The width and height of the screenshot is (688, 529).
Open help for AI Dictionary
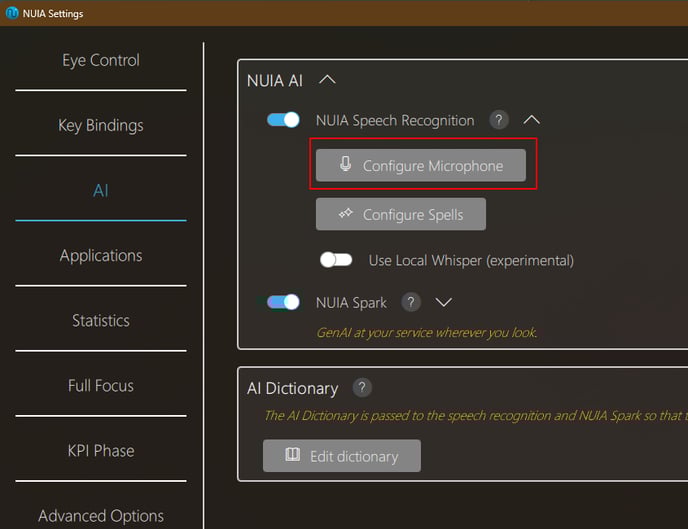click(362, 388)
